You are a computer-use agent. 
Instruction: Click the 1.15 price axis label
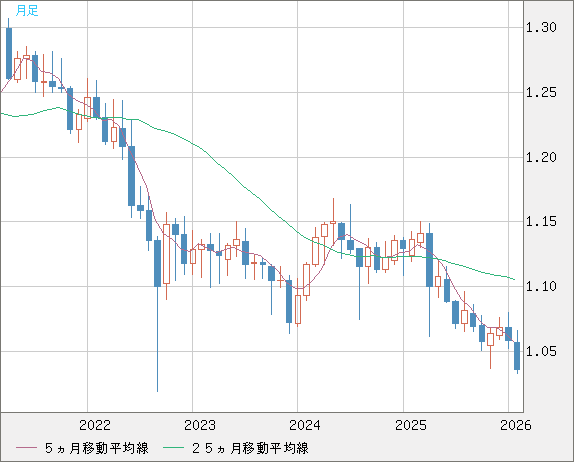541,221
